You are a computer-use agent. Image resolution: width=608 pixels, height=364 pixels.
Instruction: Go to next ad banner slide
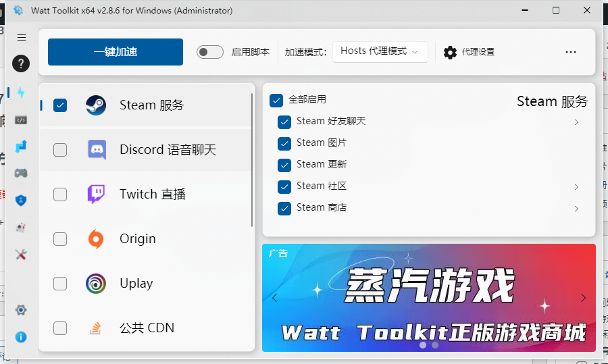583,298
